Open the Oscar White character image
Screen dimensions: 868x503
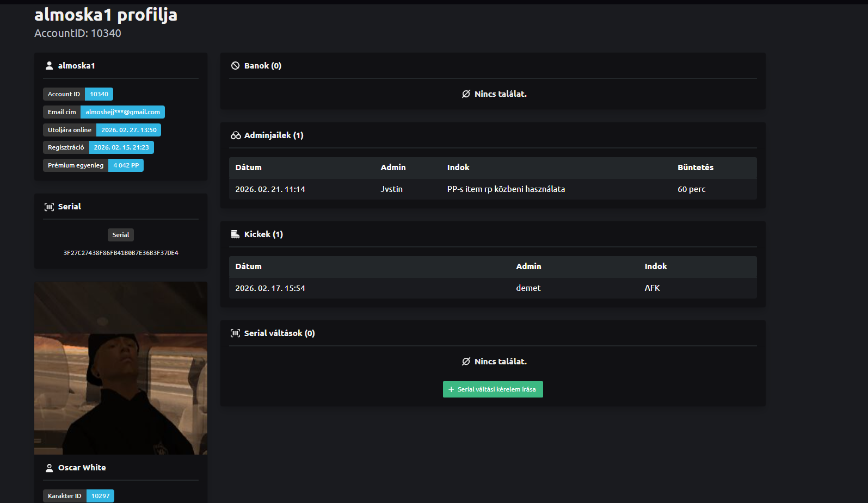(x=121, y=368)
